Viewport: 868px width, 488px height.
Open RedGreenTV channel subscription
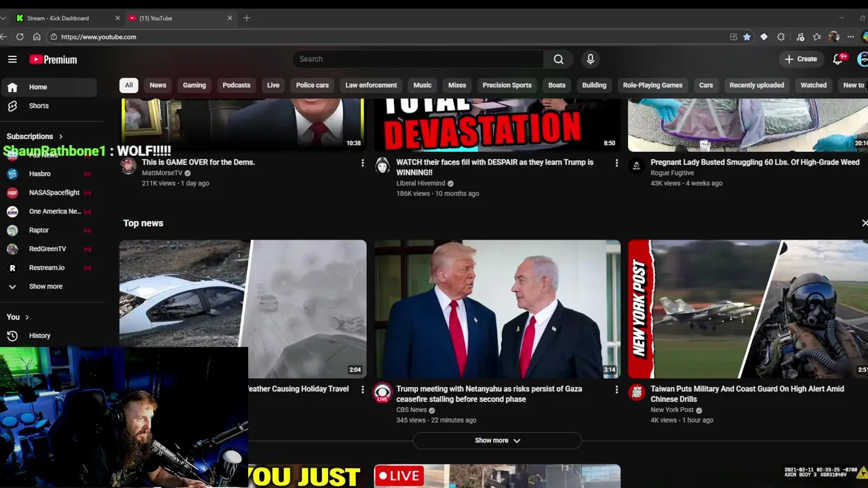coord(49,249)
